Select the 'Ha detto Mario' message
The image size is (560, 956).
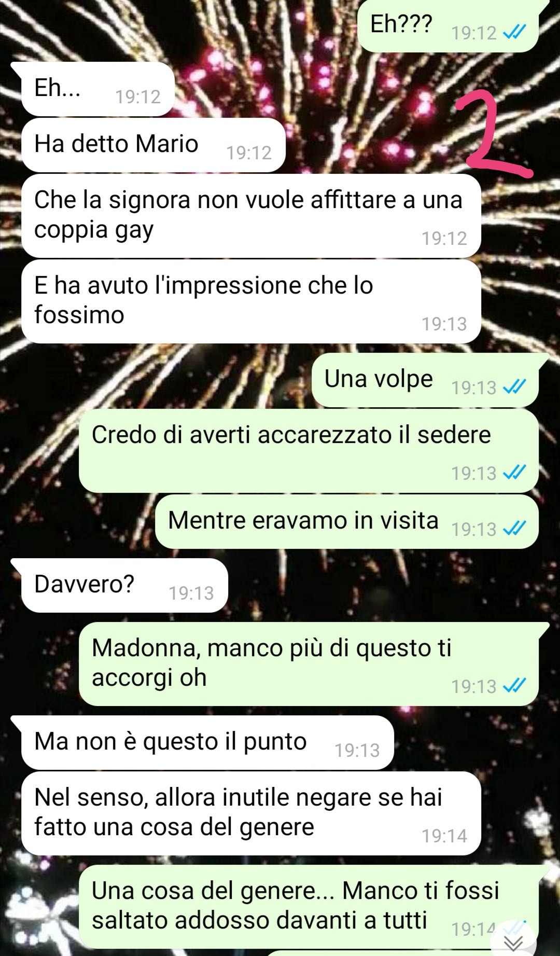coord(153,145)
